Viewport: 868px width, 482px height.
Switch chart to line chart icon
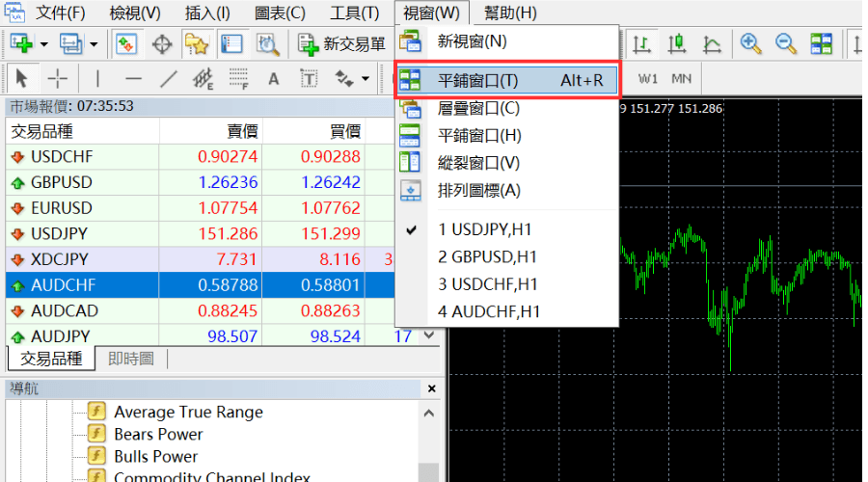click(x=712, y=43)
